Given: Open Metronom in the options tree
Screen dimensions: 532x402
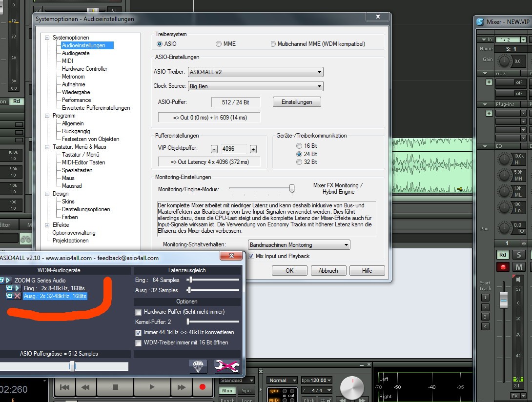Looking at the screenshot, I should click(73, 77).
